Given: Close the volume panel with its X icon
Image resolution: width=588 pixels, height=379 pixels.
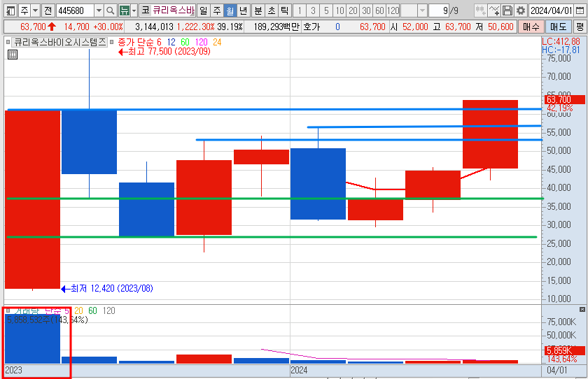Looking at the screenshot, I should click(582, 310).
